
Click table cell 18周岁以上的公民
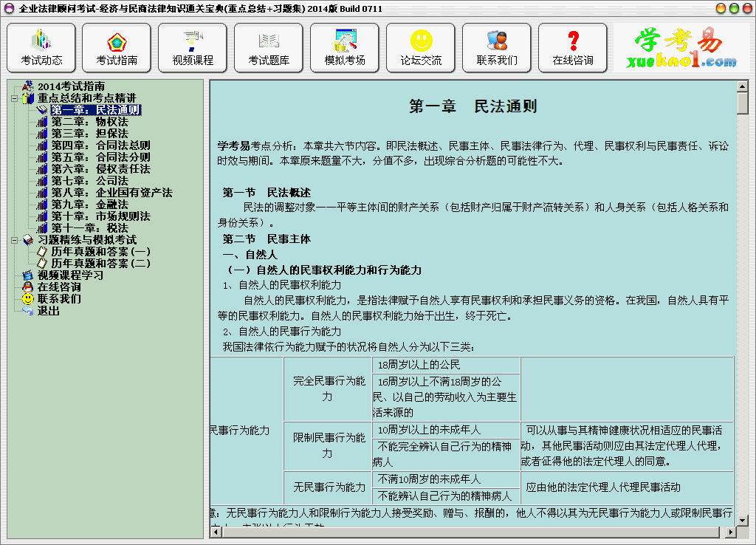(445, 365)
